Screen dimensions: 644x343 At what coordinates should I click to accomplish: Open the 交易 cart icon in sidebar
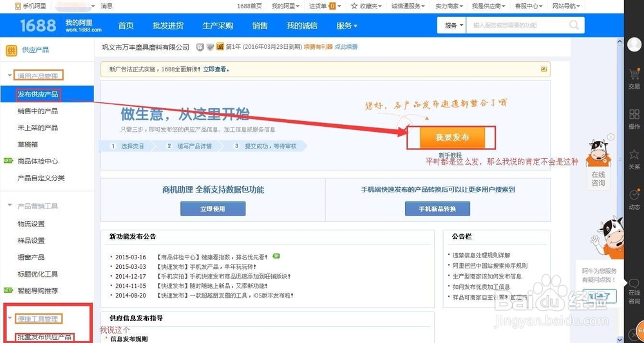click(634, 74)
